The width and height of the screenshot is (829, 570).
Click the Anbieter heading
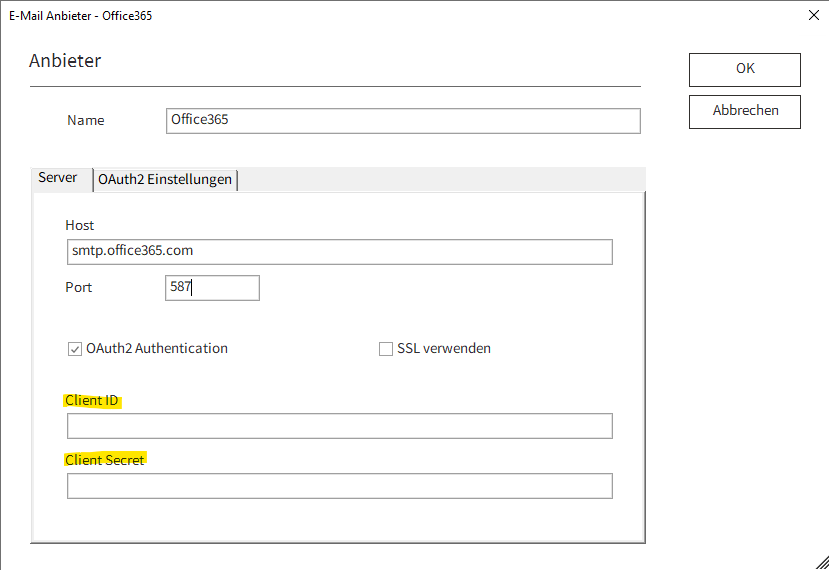coord(65,61)
